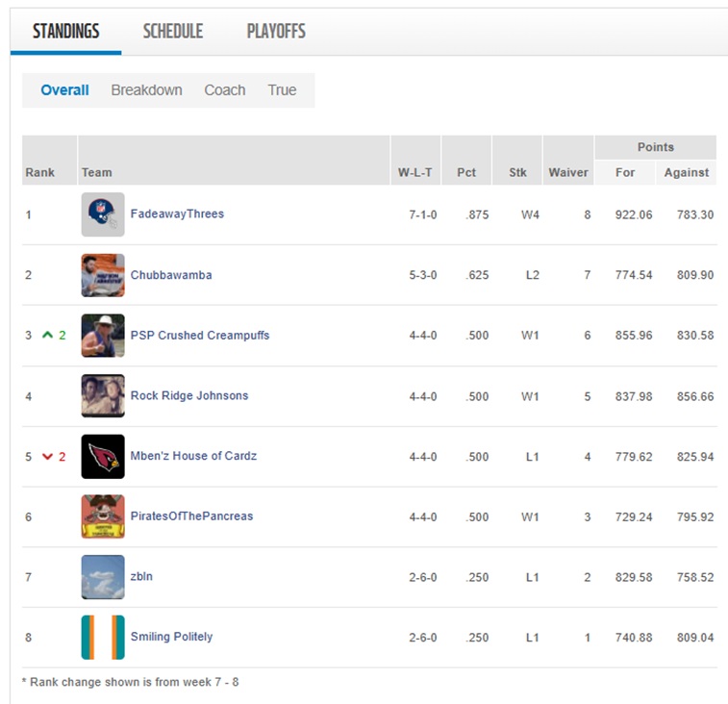This screenshot has width=728, height=704.
Task: Open the Schedule tab
Action: click(173, 31)
